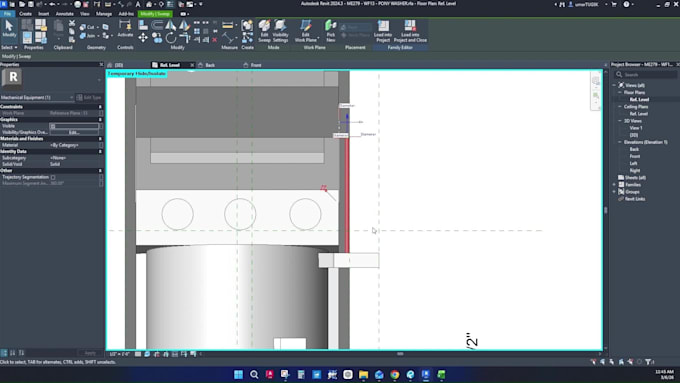Collapse the Views (all) tree node
The height and width of the screenshot is (383, 680).
(x=615, y=85)
